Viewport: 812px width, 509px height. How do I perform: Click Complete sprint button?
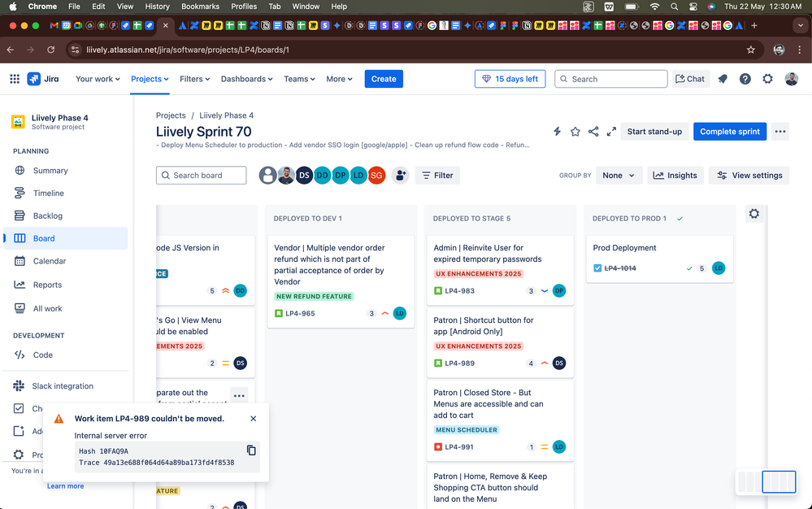[730, 132]
